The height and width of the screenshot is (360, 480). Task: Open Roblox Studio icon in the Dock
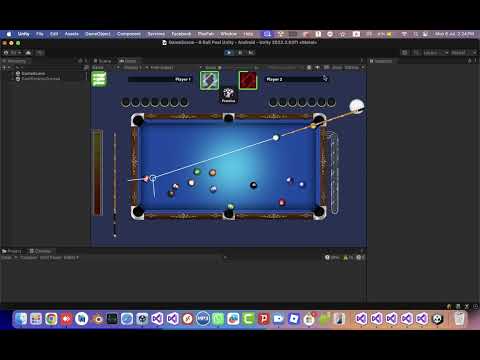(294, 319)
